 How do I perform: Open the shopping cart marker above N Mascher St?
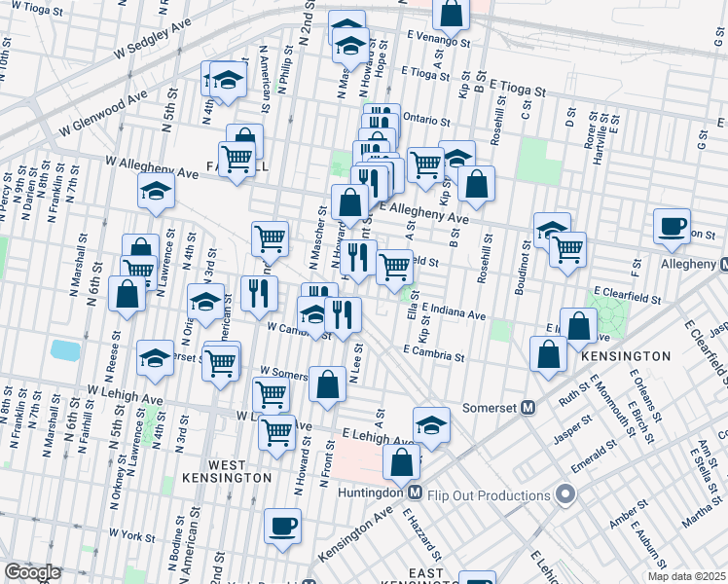click(271, 241)
